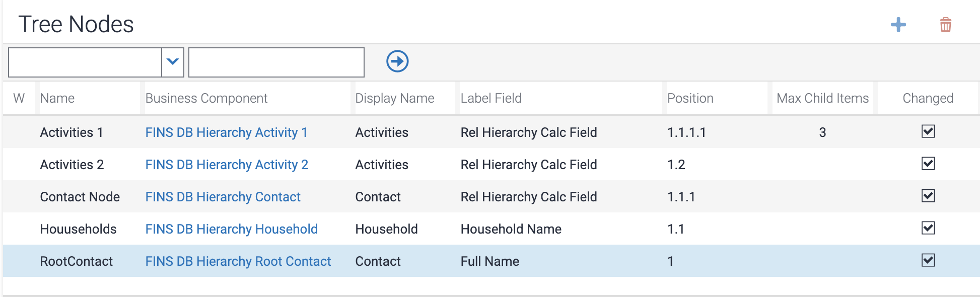Toggle Changed checkbox for Activities 1
This screenshot has width=980, height=297.
[x=928, y=132]
